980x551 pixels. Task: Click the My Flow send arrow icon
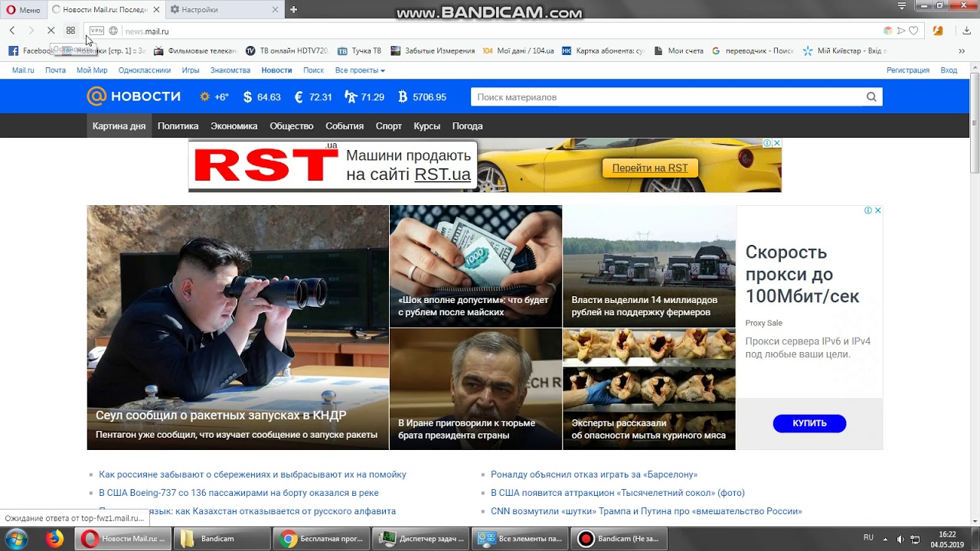901,31
